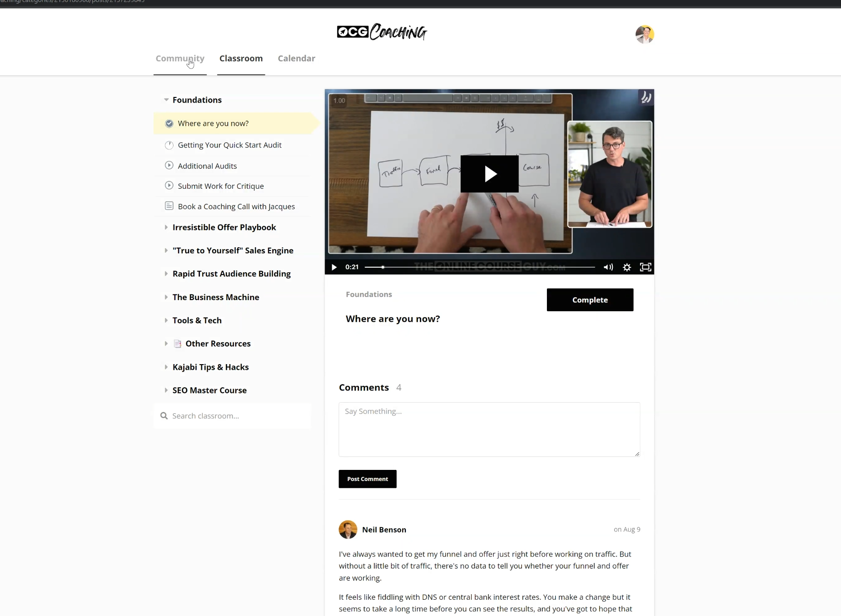Click the small play icon in video controls
The height and width of the screenshot is (616, 841).
pos(334,267)
